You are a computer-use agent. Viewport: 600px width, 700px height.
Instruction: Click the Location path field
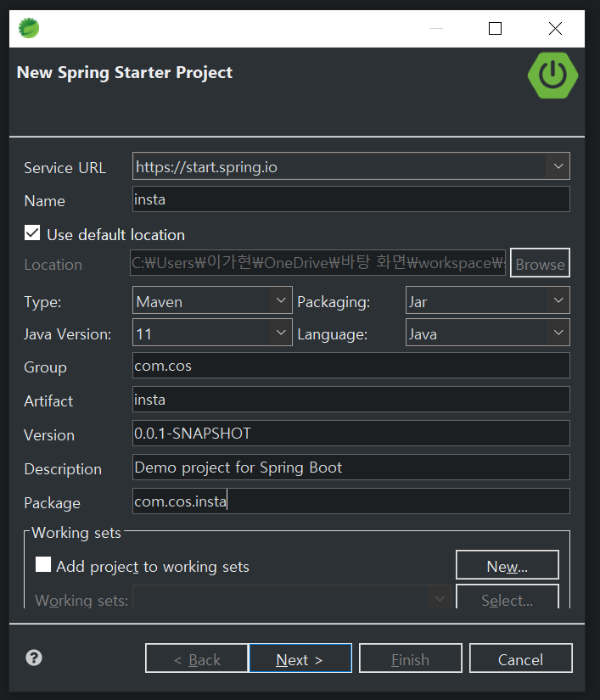[318, 263]
